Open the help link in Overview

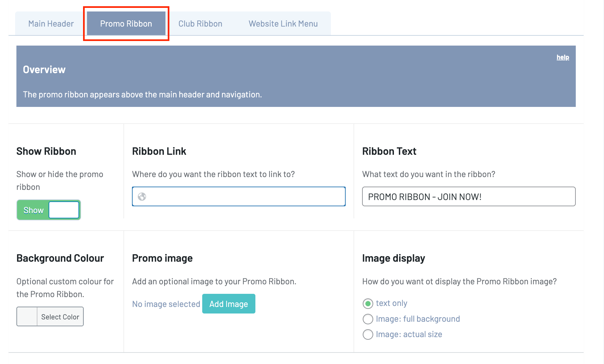click(563, 57)
